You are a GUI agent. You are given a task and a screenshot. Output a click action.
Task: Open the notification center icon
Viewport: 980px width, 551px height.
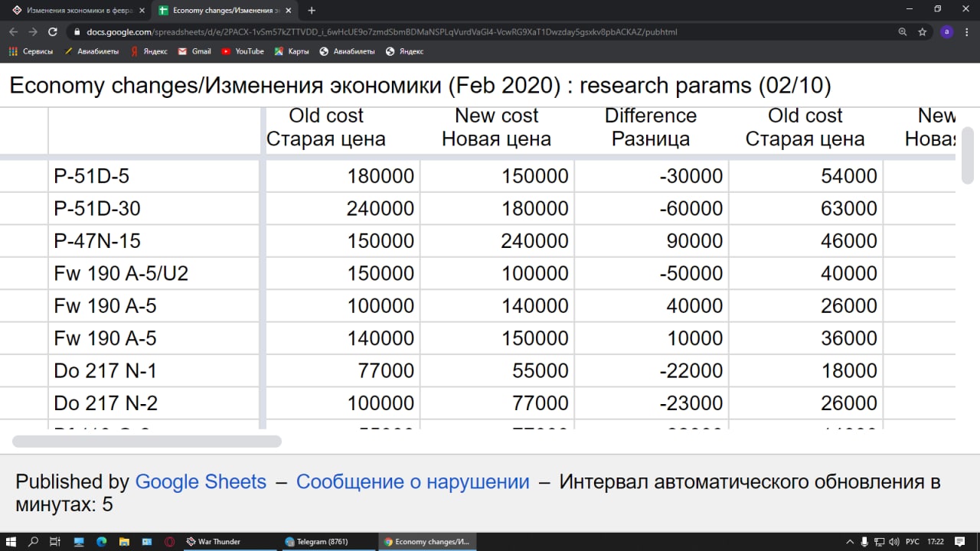[960, 541]
